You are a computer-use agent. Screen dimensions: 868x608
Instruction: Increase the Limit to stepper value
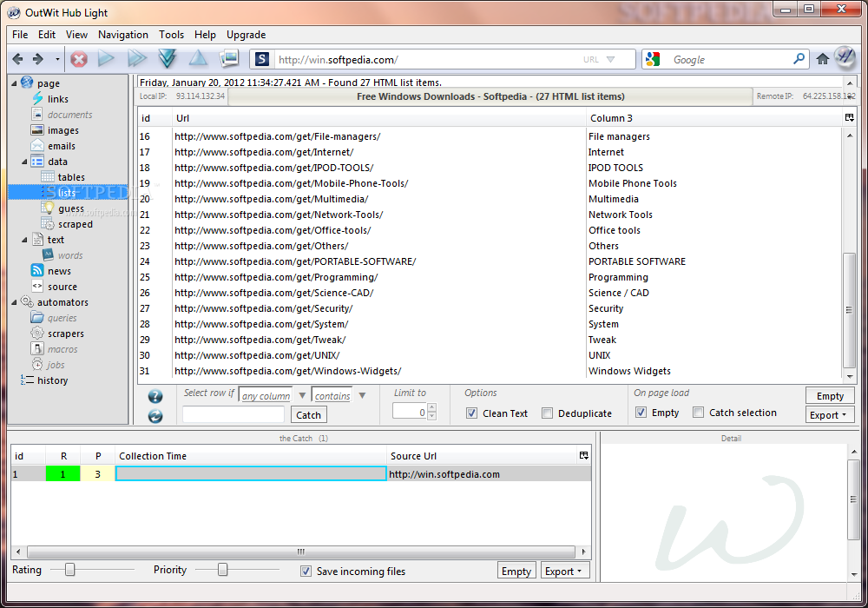click(431, 407)
